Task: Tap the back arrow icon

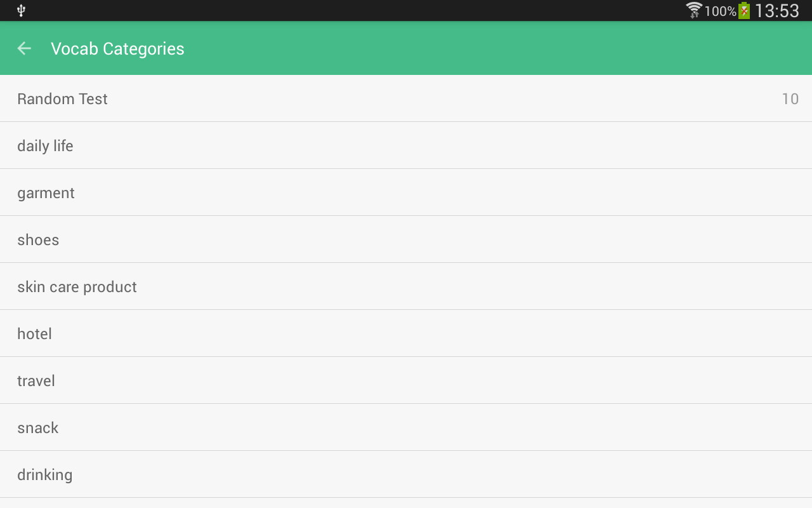Action: pos(24,48)
